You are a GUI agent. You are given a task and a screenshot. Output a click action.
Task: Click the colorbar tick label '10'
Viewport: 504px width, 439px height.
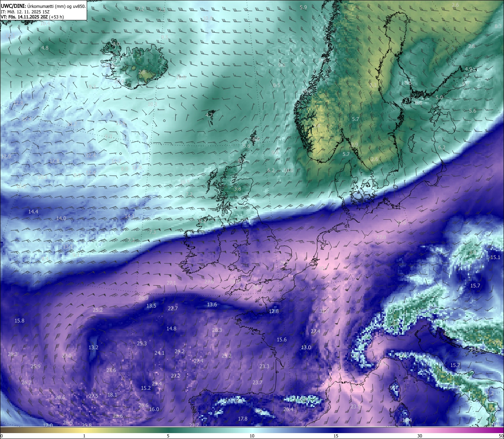click(x=252, y=436)
